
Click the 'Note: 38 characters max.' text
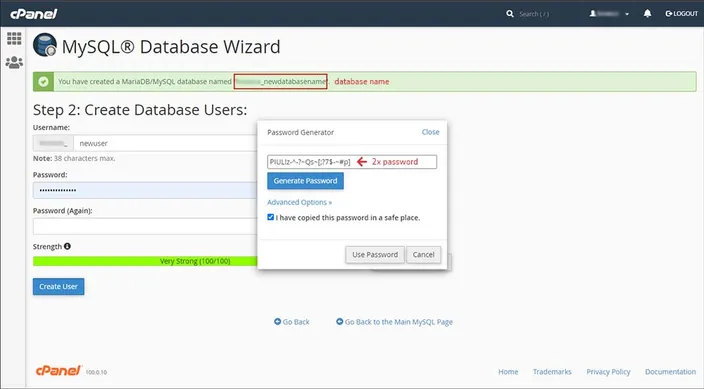[x=74, y=159]
